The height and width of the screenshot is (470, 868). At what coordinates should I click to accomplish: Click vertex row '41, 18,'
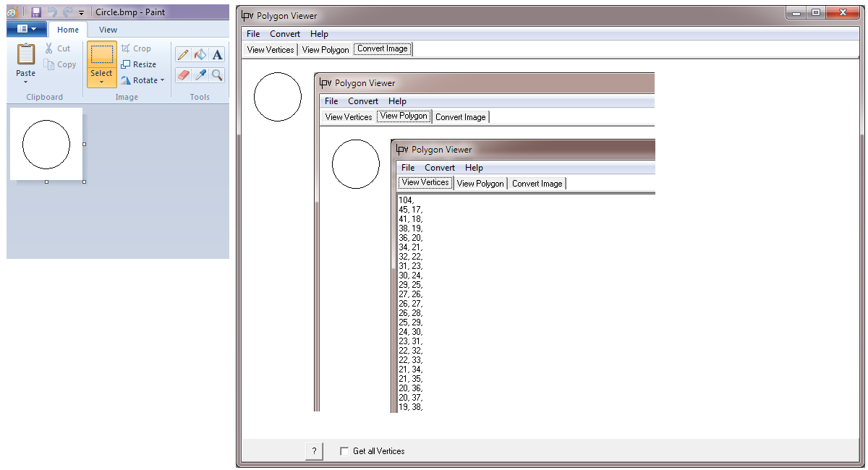point(411,219)
